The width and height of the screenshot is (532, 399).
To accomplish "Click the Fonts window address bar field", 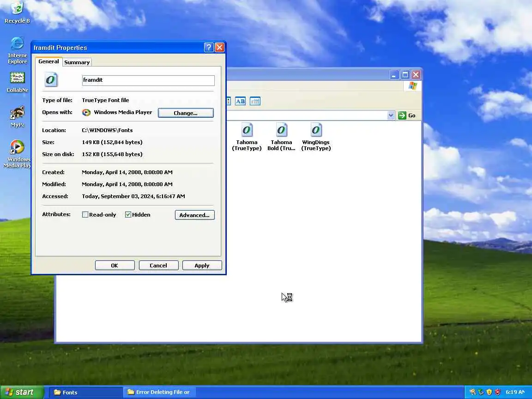I will coord(307,115).
